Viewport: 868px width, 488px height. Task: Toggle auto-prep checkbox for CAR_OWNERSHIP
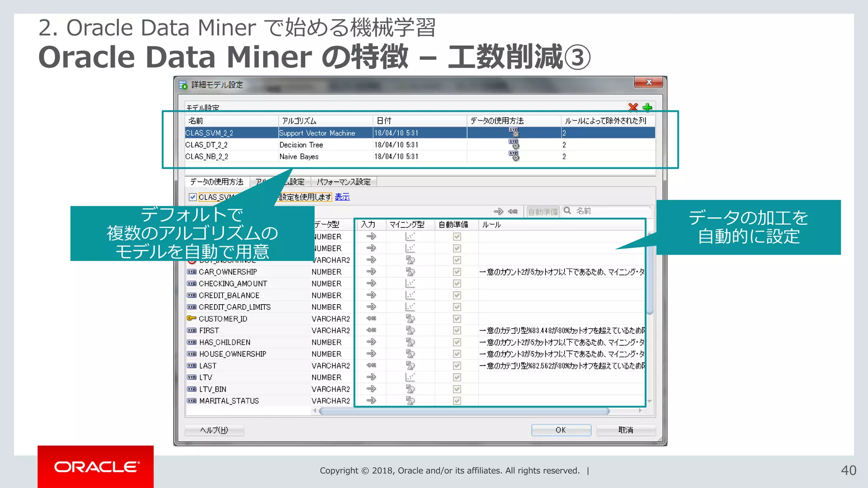pos(457,272)
